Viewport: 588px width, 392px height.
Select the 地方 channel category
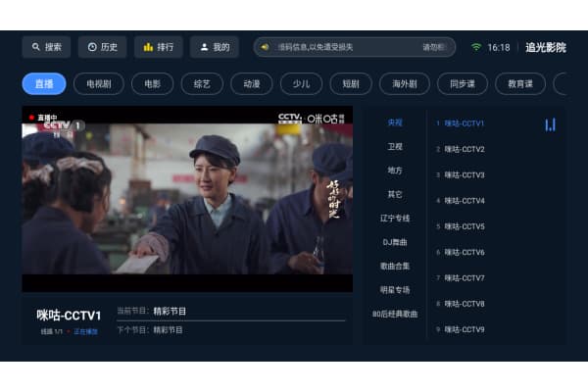point(395,171)
